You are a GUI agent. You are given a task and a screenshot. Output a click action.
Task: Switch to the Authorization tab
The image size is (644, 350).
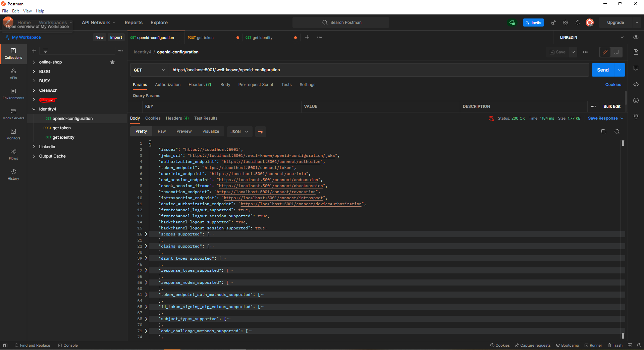(168, 85)
